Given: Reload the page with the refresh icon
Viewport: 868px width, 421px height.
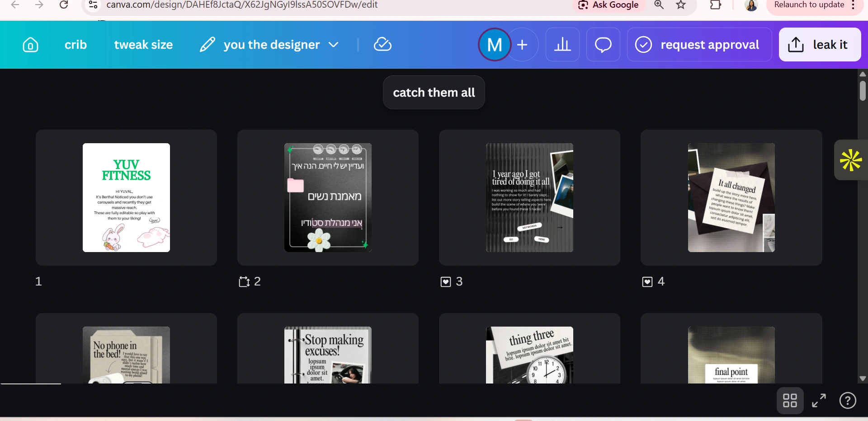Looking at the screenshot, I should coord(64,5).
